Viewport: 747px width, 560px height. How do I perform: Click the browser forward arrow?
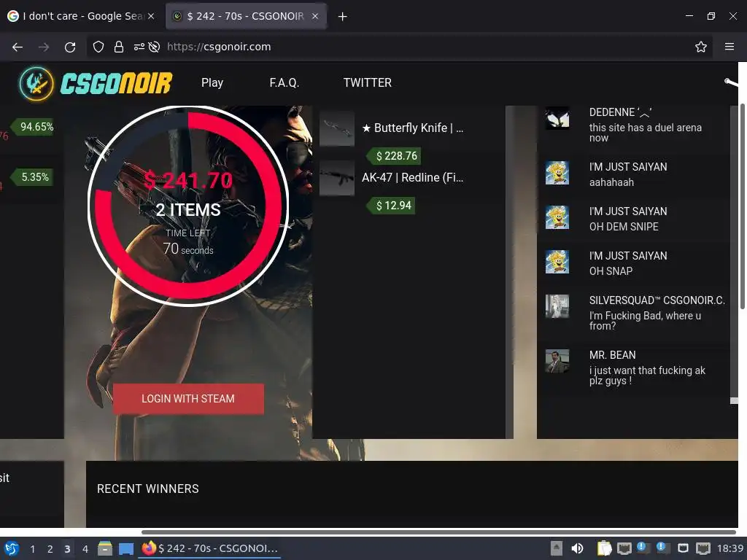pyautogui.click(x=44, y=47)
